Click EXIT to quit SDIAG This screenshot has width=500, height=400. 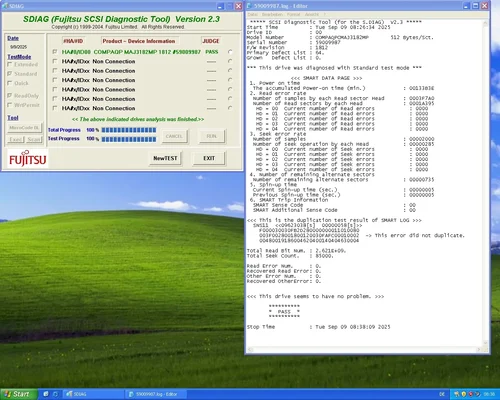point(209,158)
